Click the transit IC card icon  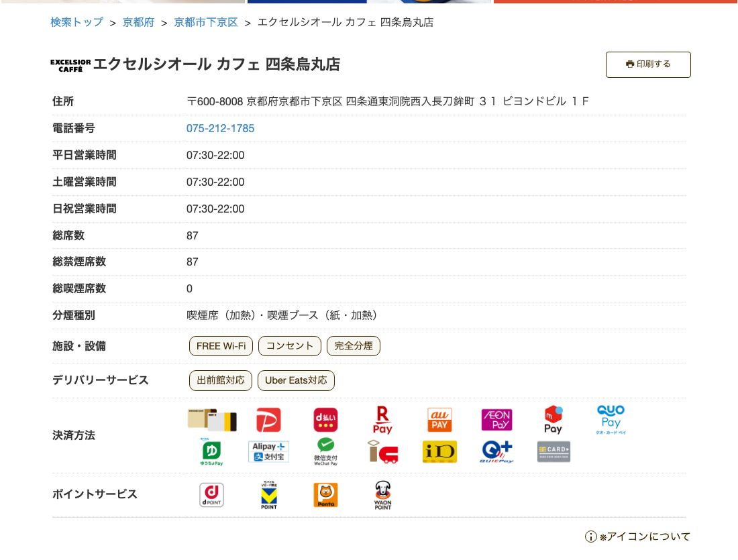click(382, 452)
